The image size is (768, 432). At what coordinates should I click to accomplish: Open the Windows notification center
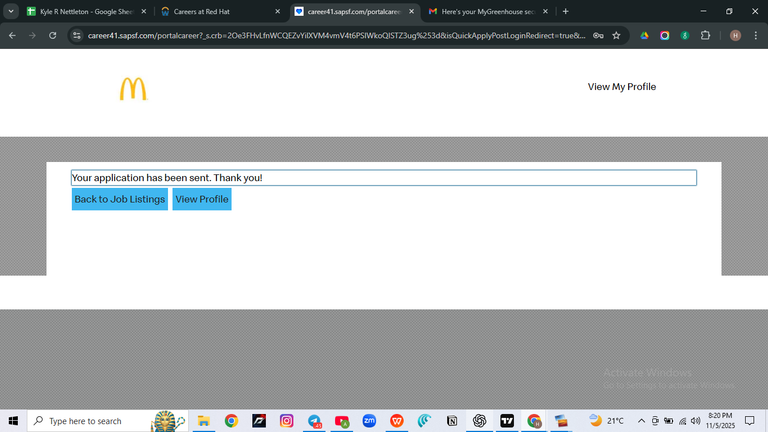tap(750, 421)
